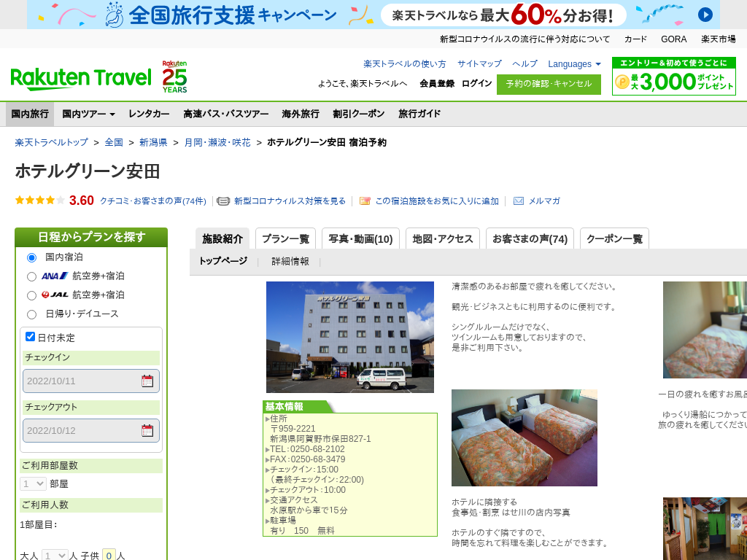Viewport: 747px width, 560px height.
Task: Select the 日帰り・デイユース radio option
Action: tap(31, 314)
